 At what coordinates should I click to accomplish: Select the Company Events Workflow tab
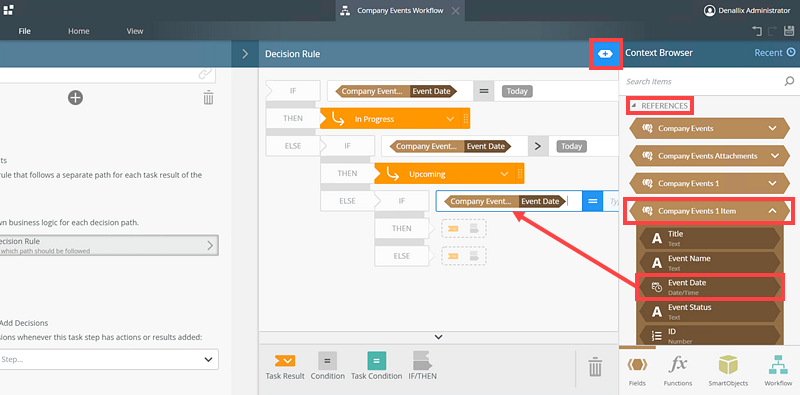(400, 10)
